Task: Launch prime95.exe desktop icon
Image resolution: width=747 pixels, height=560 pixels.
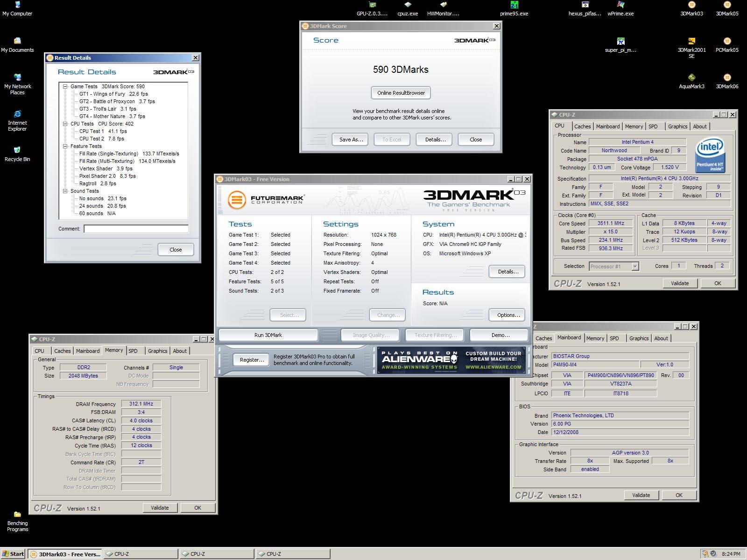Action: tap(514, 9)
